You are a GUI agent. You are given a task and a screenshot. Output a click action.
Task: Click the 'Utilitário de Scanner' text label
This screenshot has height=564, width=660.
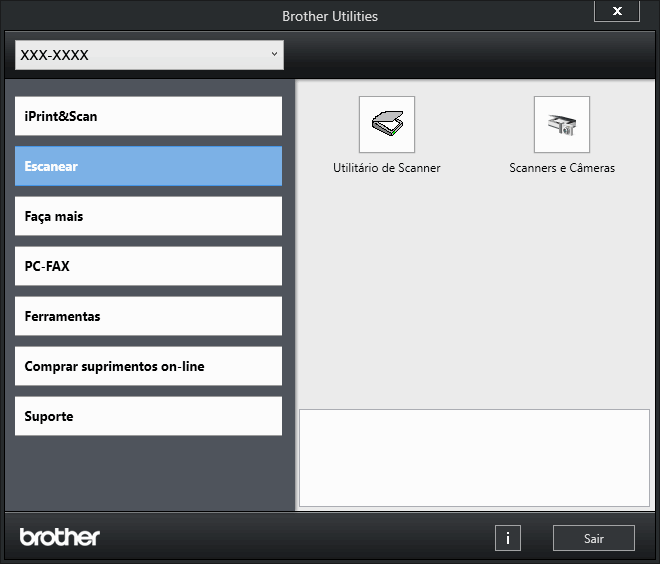pyautogui.click(x=386, y=168)
